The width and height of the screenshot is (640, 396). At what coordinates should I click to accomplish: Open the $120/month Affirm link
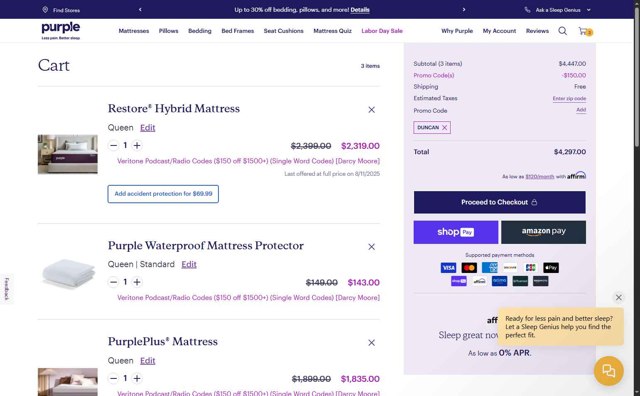(540, 177)
